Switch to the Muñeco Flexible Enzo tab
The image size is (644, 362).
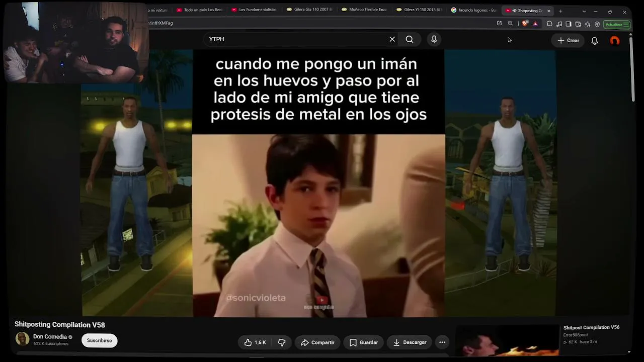[x=364, y=10]
